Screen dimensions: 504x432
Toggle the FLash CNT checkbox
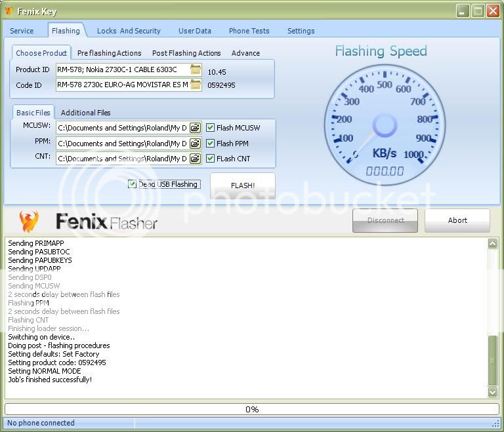coord(210,159)
